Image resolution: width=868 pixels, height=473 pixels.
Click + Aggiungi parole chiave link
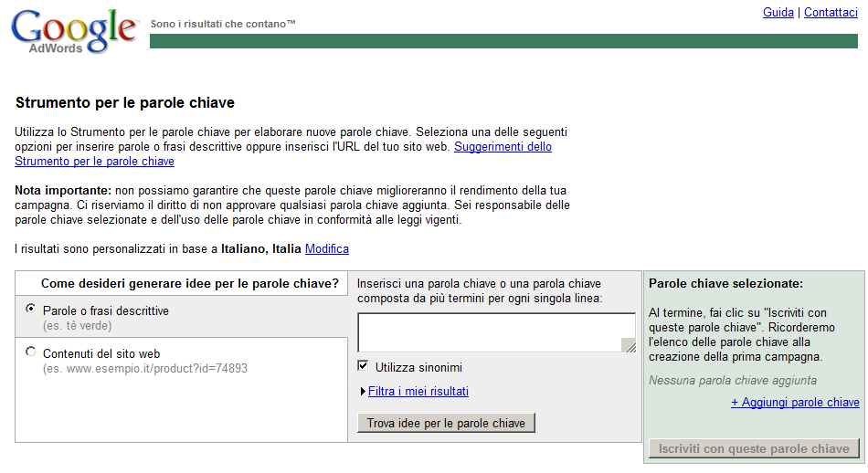[x=795, y=402]
